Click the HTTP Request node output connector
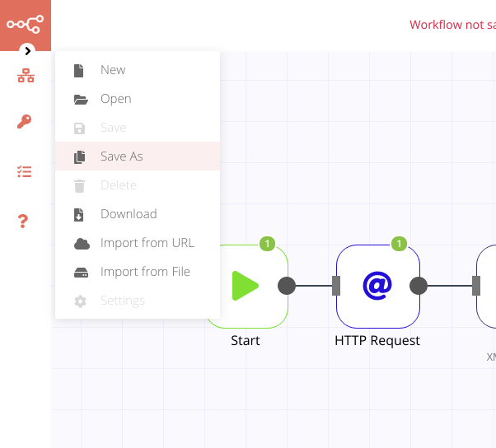Image resolution: width=496 pixels, height=448 pixels. coord(419,286)
